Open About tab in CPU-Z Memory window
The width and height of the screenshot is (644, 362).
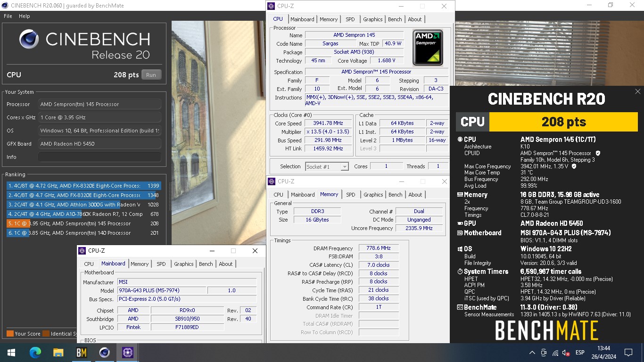(x=415, y=195)
